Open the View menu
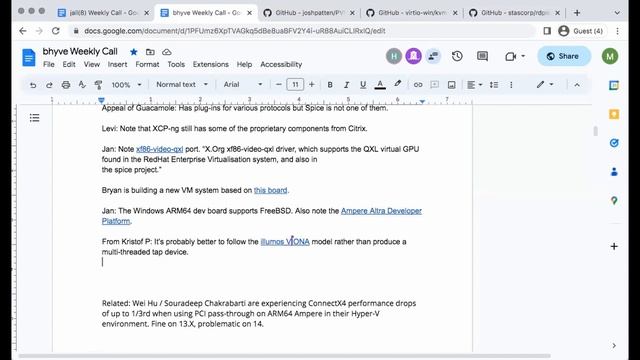This screenshot has width=640, height=360. pos(92,64)
